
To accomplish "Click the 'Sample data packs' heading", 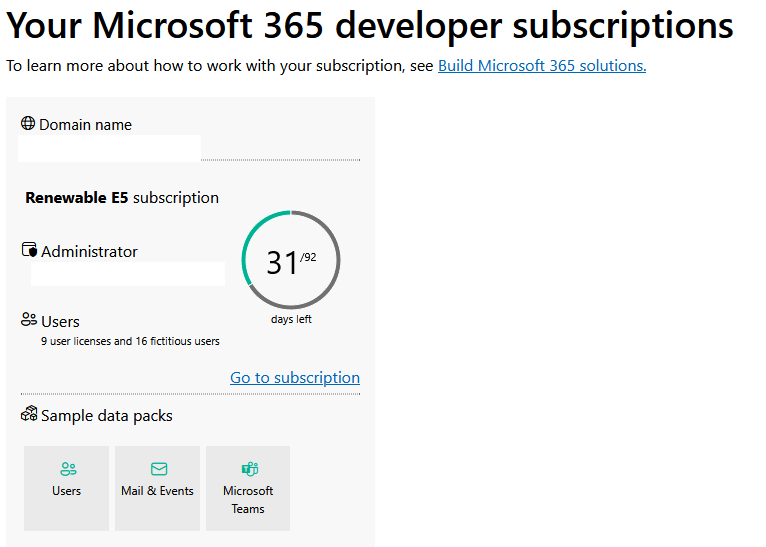I will [106, 416].
